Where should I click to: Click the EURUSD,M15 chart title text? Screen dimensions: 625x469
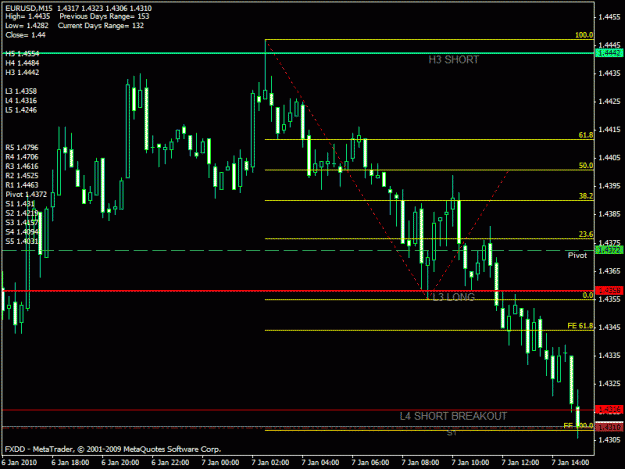click(30, 8)
